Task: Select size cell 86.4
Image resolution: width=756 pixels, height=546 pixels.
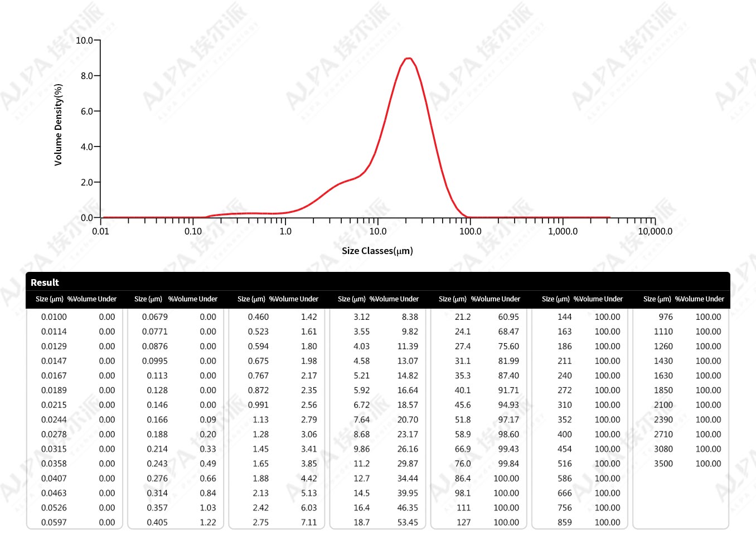Action: point(463,479)
